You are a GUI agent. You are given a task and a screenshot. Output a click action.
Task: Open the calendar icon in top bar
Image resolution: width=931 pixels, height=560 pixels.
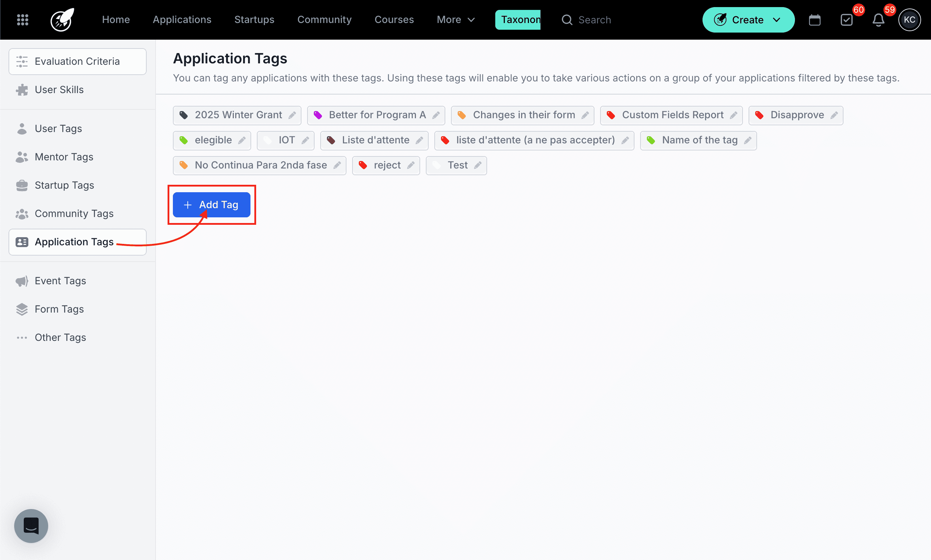(815, 19)
